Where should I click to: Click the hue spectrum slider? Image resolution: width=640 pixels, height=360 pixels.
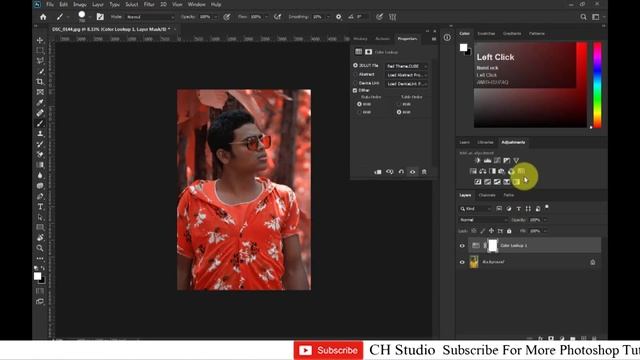[597, 85]
